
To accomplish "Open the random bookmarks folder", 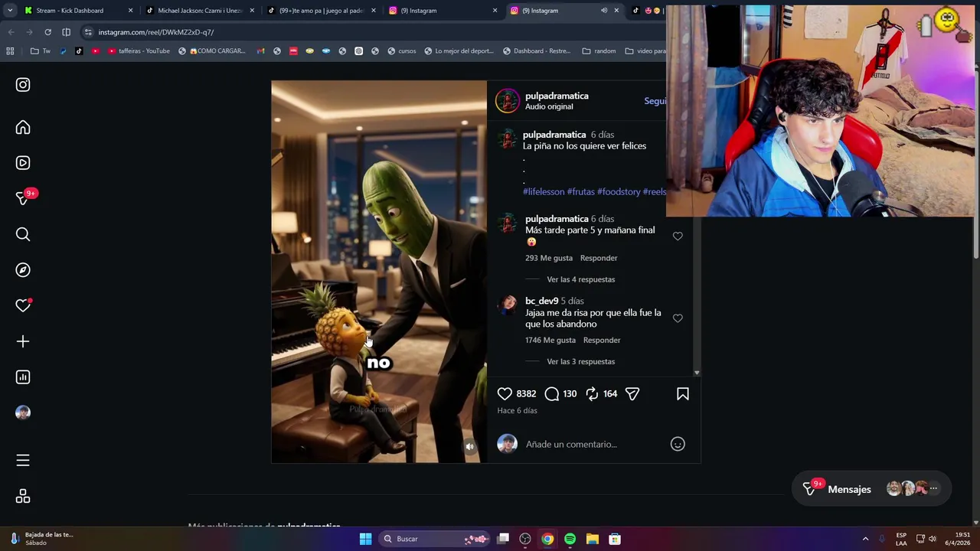I will coord(599,51).
